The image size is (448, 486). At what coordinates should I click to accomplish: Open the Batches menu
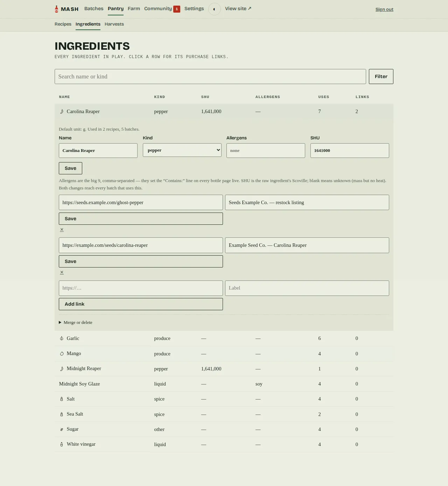[94, 8]
